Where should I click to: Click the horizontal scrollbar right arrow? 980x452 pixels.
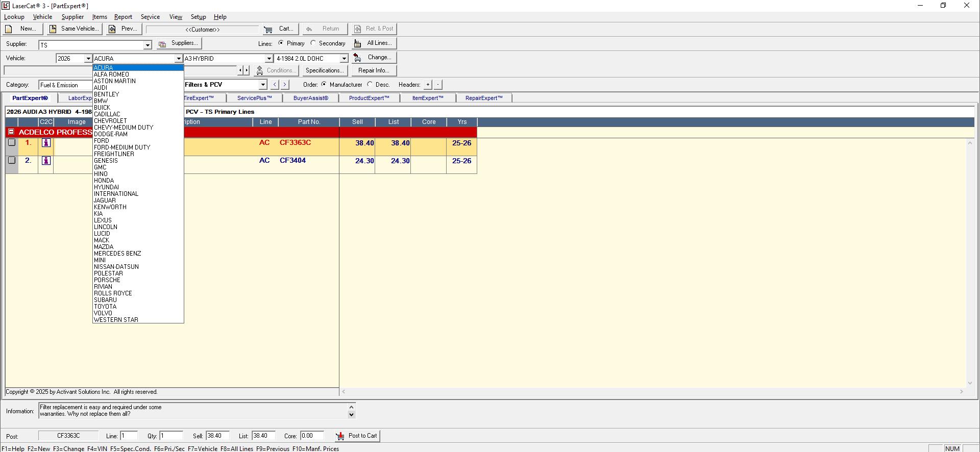961,392
